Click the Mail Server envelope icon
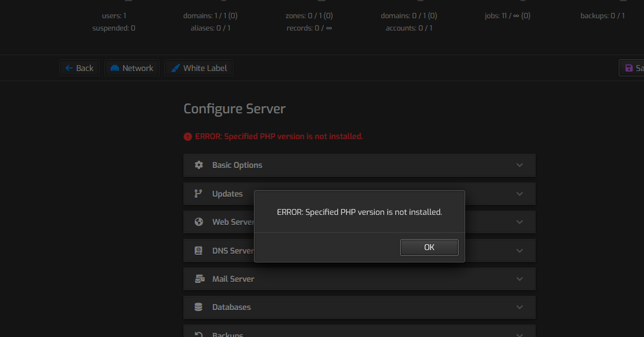This screenshot has height=337, width=644. click(x=199, y=279)
